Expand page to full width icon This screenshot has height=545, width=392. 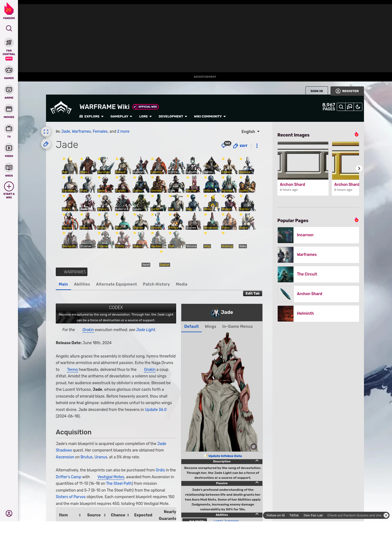coord(46,132)
